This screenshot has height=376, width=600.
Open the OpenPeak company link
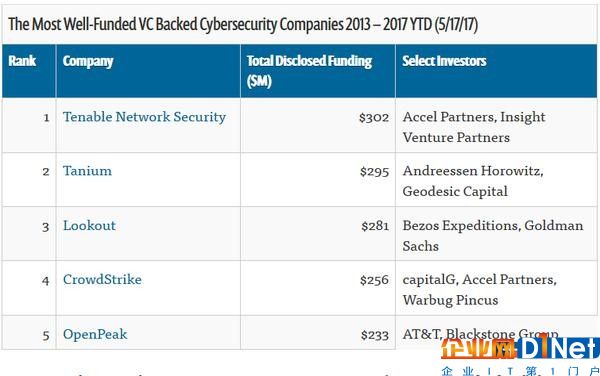[95, 334]
